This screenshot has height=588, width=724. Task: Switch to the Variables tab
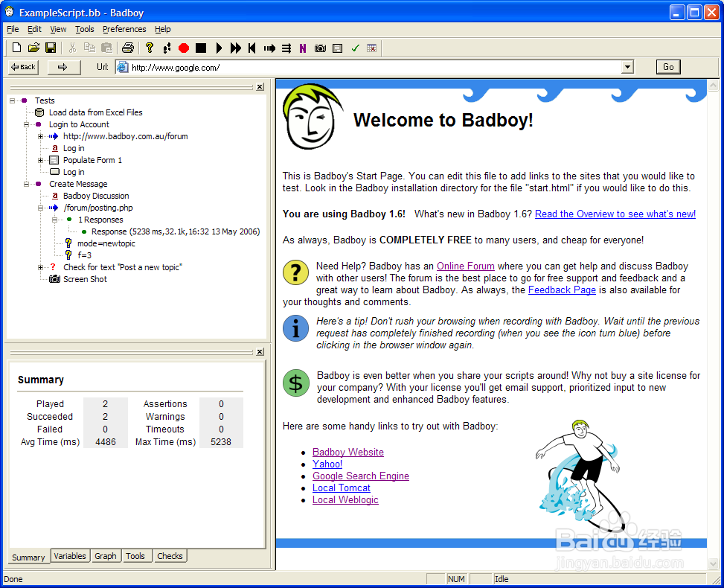click(x=70, y=556)
